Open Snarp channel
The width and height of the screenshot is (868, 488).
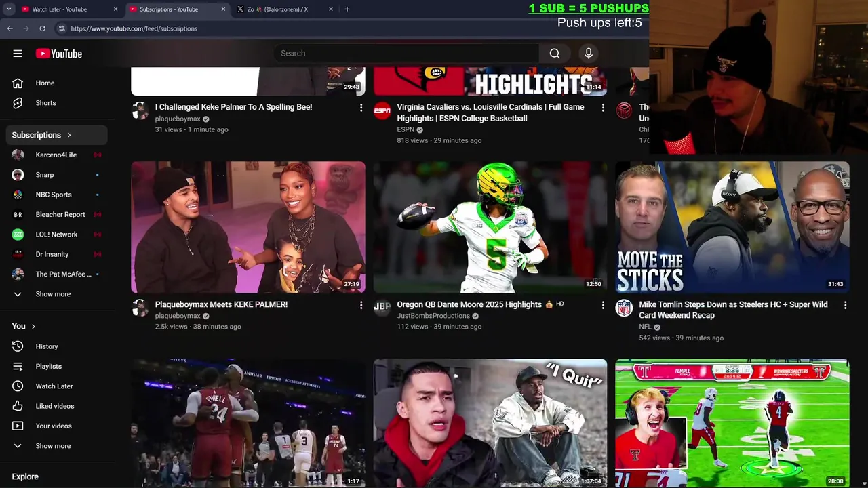click(x=56, y=175)
